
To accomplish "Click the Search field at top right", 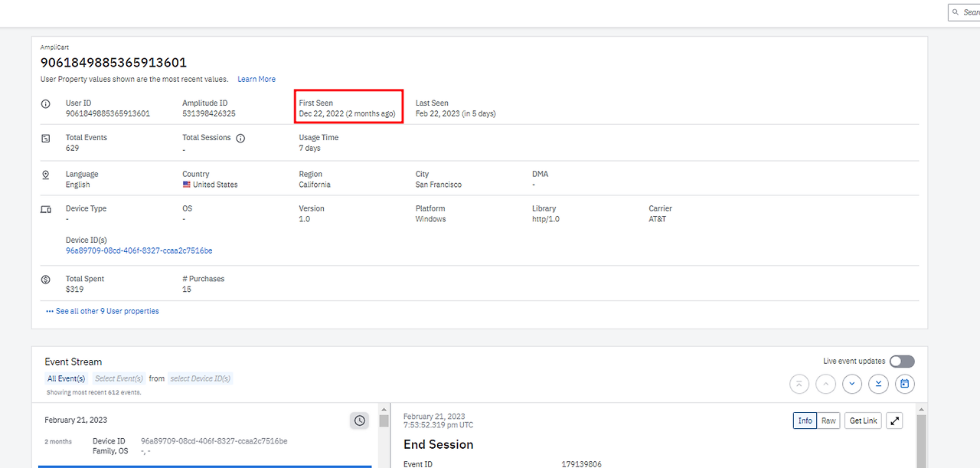I will point(964,12).
